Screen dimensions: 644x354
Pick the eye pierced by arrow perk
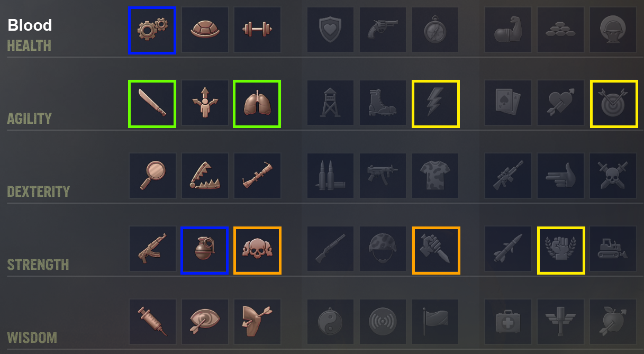click(205, 322)
